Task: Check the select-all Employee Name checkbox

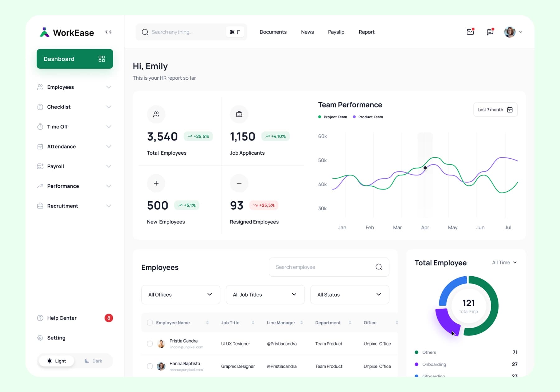Action: tap(150, 323)
